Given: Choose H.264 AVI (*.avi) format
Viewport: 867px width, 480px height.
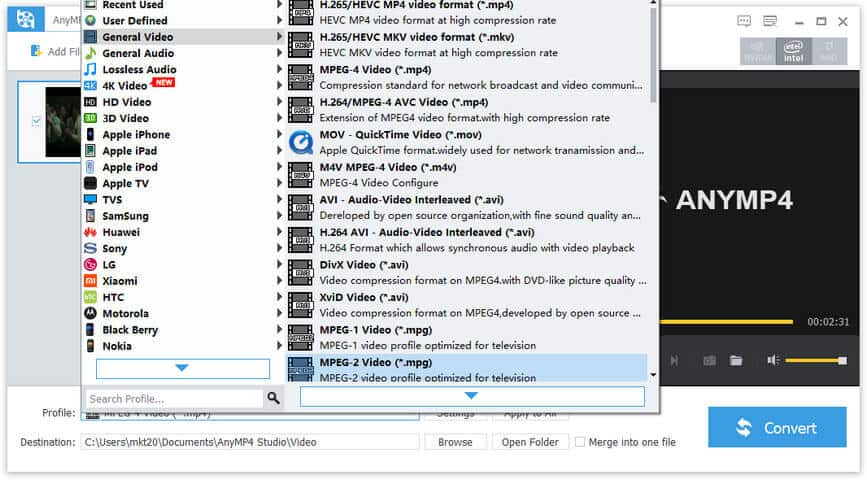Looking at the screenshot, I should (x=467, y=240).
